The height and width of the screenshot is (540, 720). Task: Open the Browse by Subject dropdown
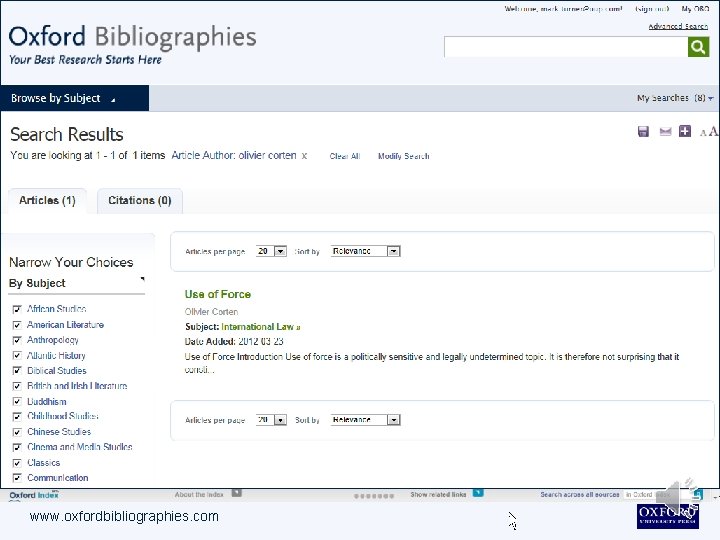[x=74, y=98]
